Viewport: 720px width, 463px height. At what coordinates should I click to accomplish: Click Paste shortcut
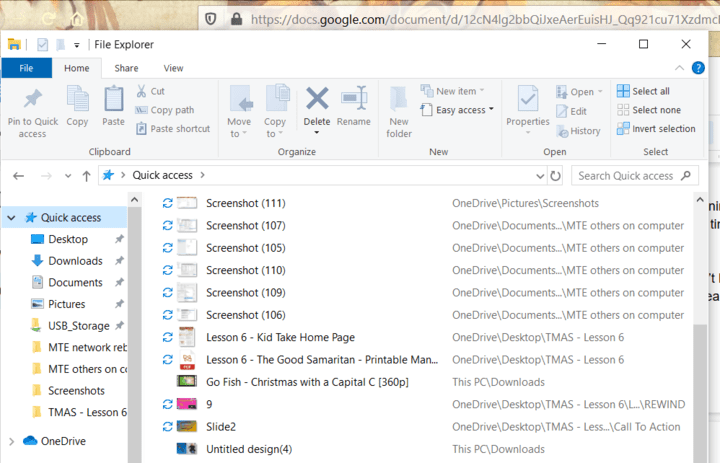173,129
